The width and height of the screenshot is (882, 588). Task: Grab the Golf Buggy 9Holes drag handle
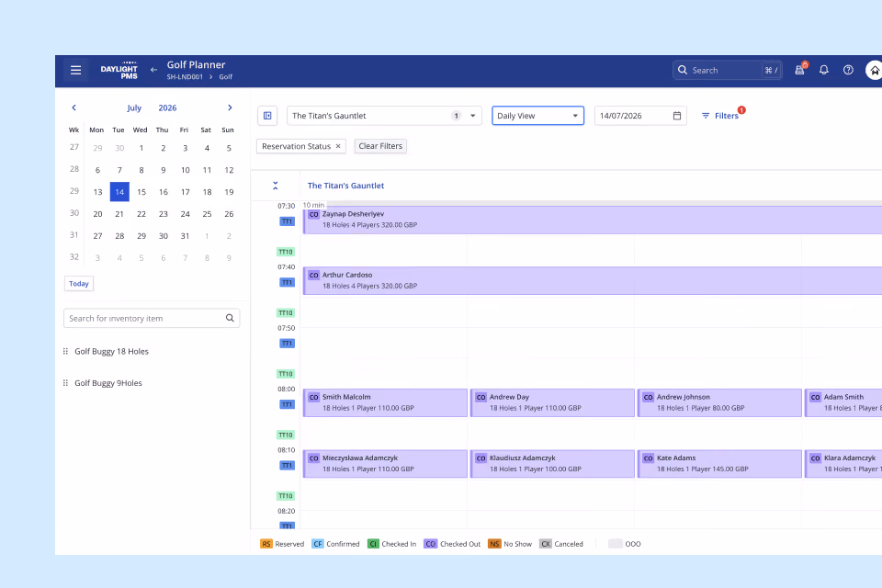tap(66, 382)
